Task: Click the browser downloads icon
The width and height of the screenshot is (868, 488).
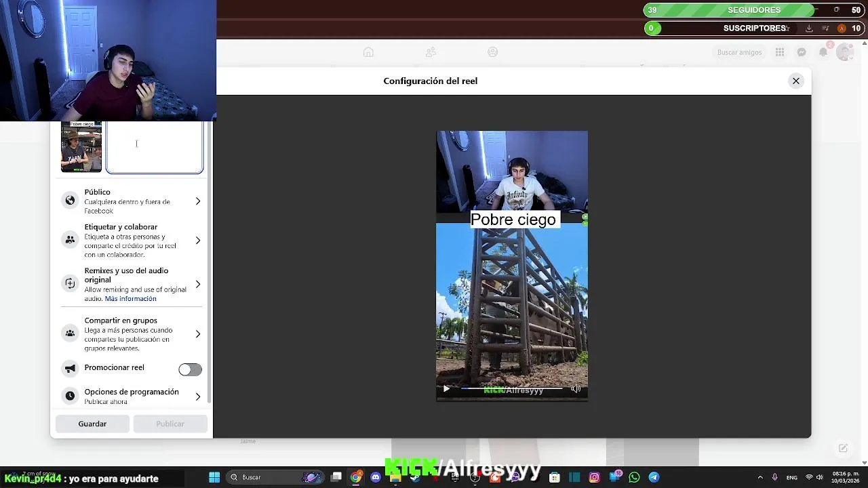Action: point(809,28)
